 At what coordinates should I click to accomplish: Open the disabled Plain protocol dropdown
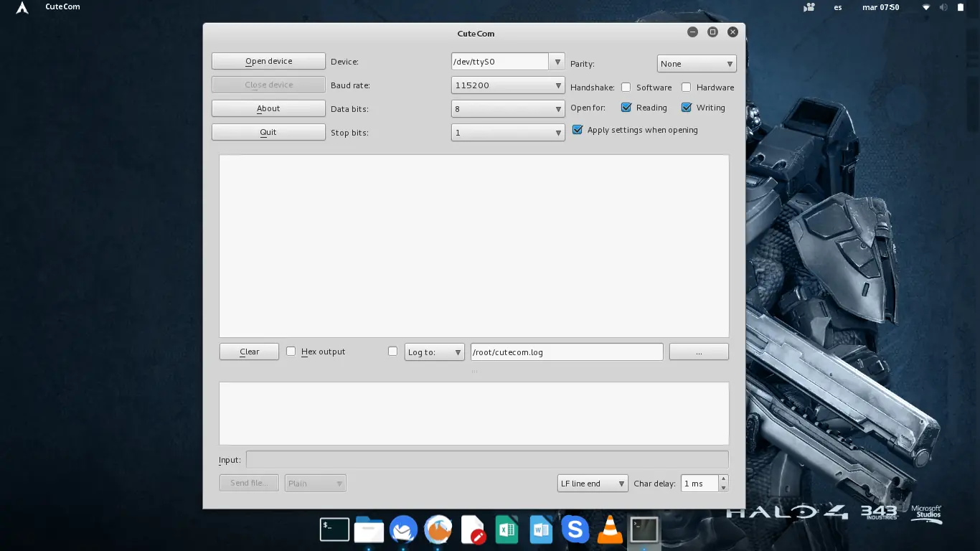point(316,484)
